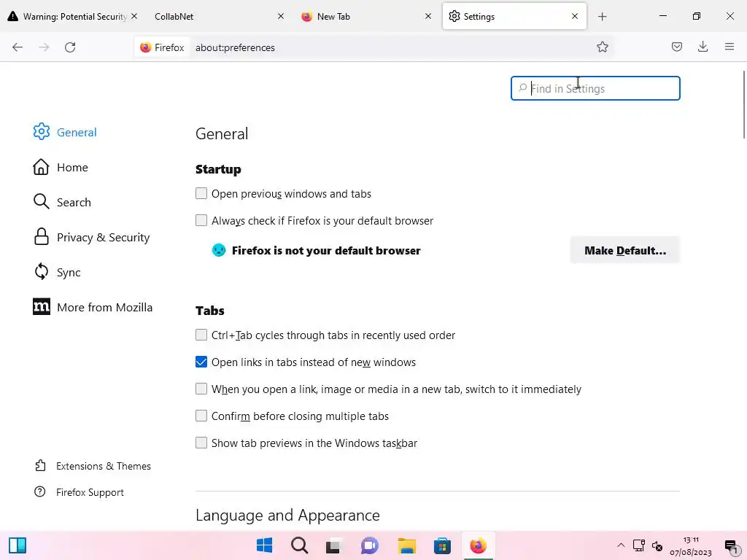The height and width of the screenshot is (560, 747).
Task: Open File Explorer from taskbar
Action: click(x=407, y=545)
